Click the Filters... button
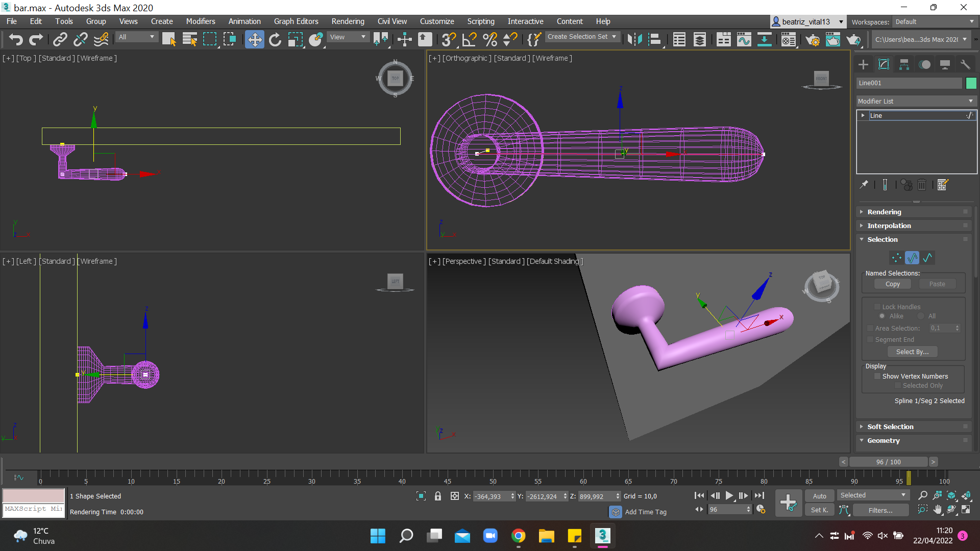The width and height of the screenshot is (980, 551). 880,510
